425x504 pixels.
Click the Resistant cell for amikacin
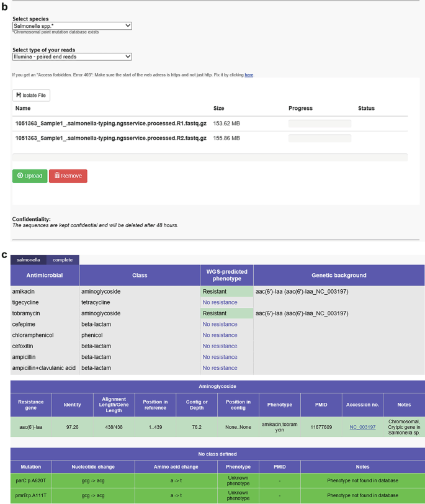(226, 291)
